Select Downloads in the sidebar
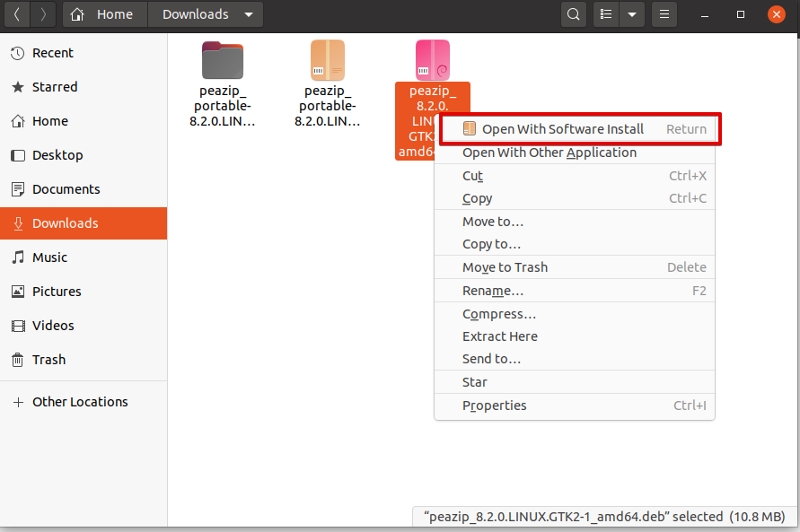The height and width of the screenshot is (532, 800). (x=84, y=223)
